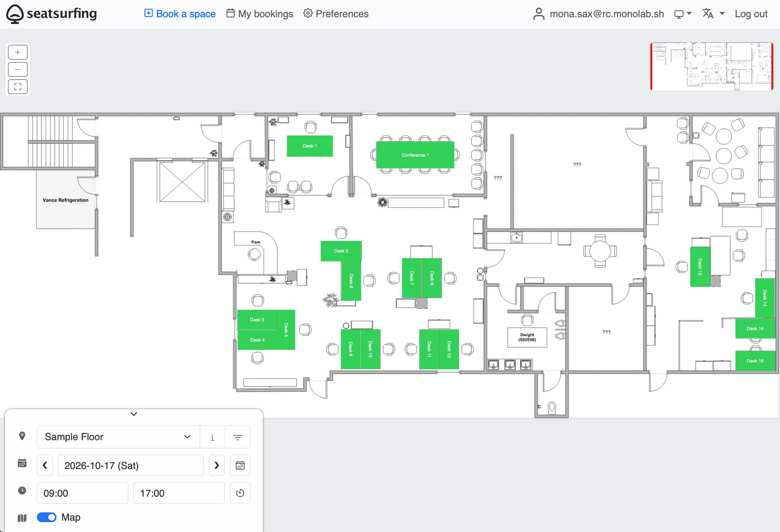The image size is (780, 532).
Task: Go to the previous day arrow
Action: coord(45,466)
